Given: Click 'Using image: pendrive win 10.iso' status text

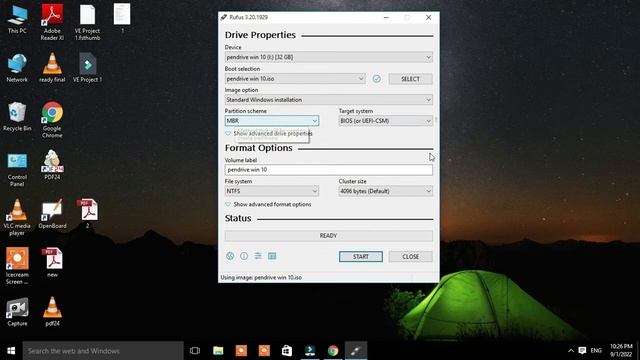Looking at the screenshot, I should [x=261, y=278].
